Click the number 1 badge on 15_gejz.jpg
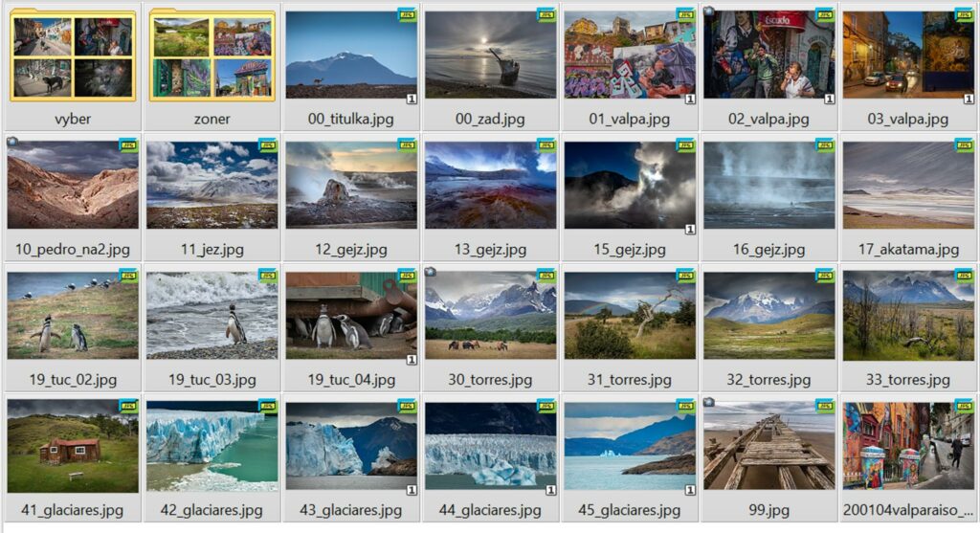This screenshot has height=533, width=980. coord(690,230)
